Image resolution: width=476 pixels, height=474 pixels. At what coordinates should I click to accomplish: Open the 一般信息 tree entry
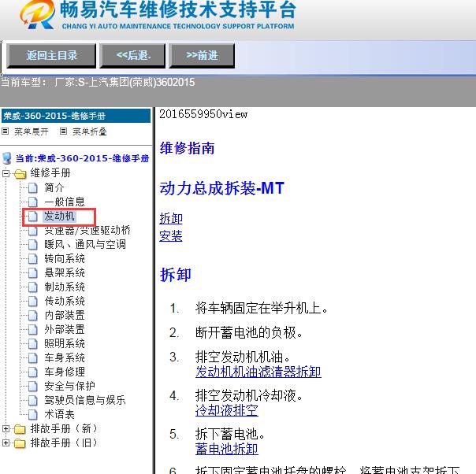pos(65,202)
